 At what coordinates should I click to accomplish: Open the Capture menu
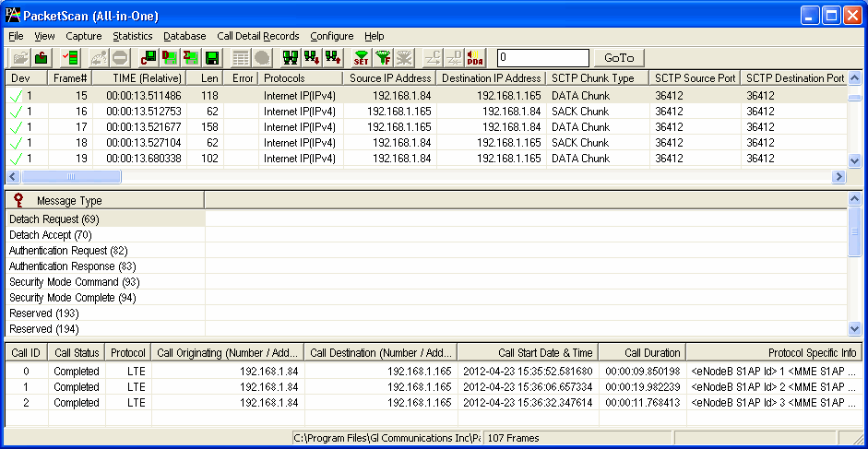[84, 36]
